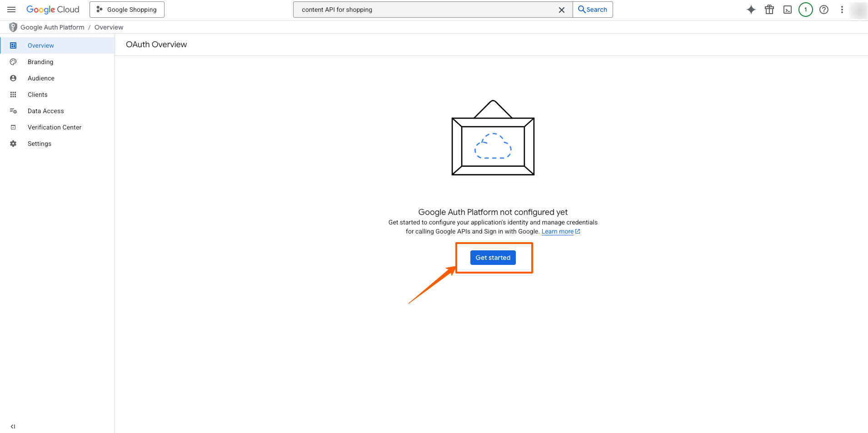Viewport: 868px width, 433px height.
Task: Go to Audience in the sidebar
Action: 41,78
